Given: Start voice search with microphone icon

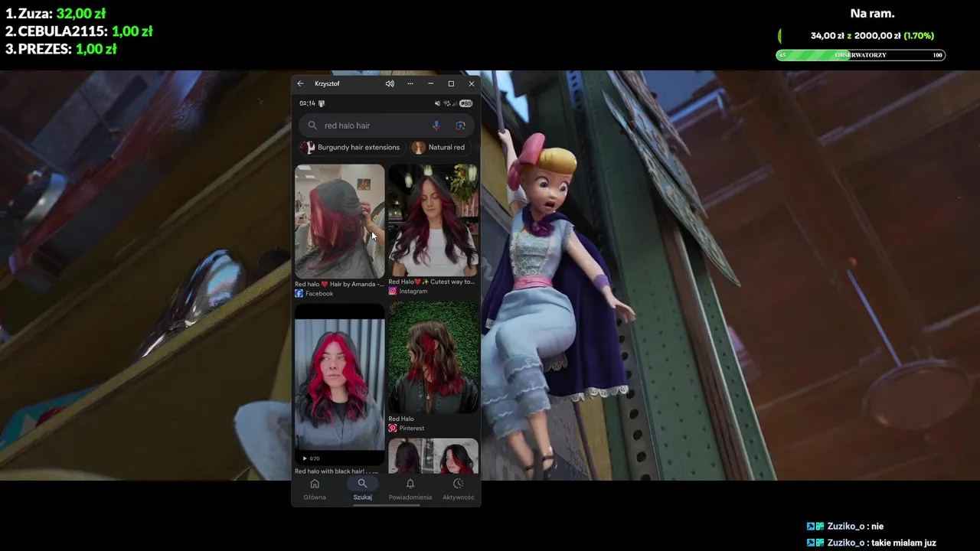Looking at the screenshot, I should (x=436, y=126).
